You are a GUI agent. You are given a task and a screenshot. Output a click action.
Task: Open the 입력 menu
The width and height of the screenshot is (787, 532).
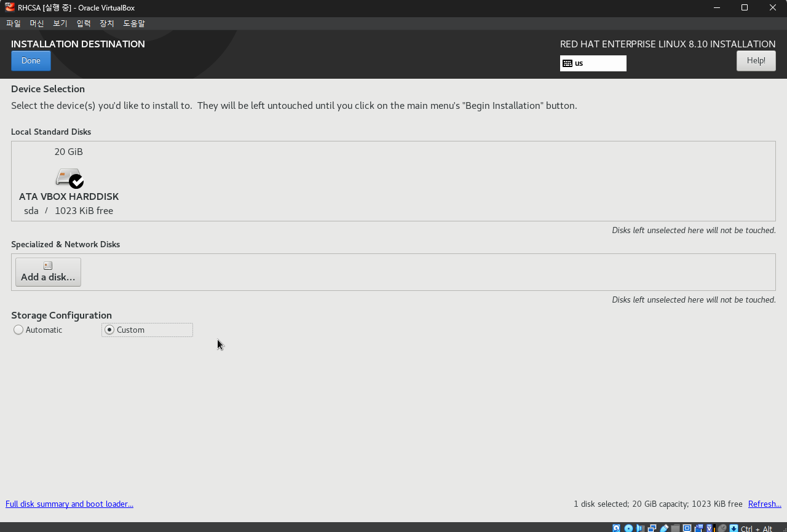pyautogui.click(x=84, y=23)
